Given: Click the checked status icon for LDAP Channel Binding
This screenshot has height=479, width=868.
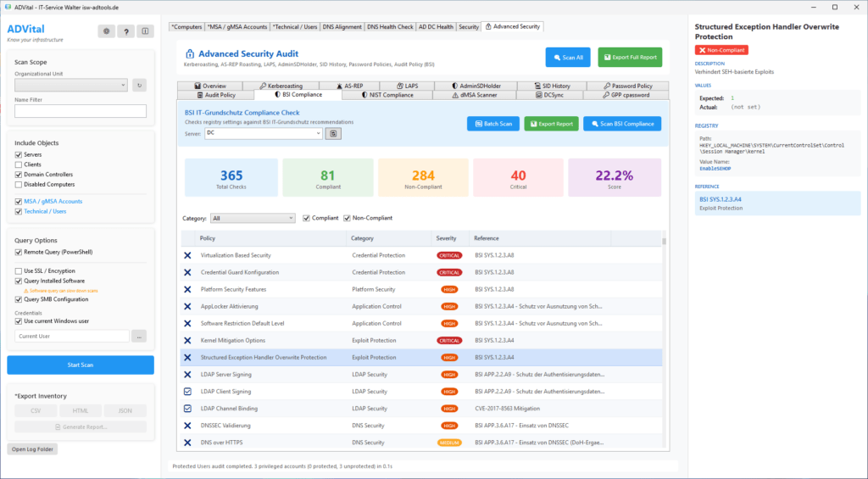Looking at the screenshot, I should pos(187,409).
